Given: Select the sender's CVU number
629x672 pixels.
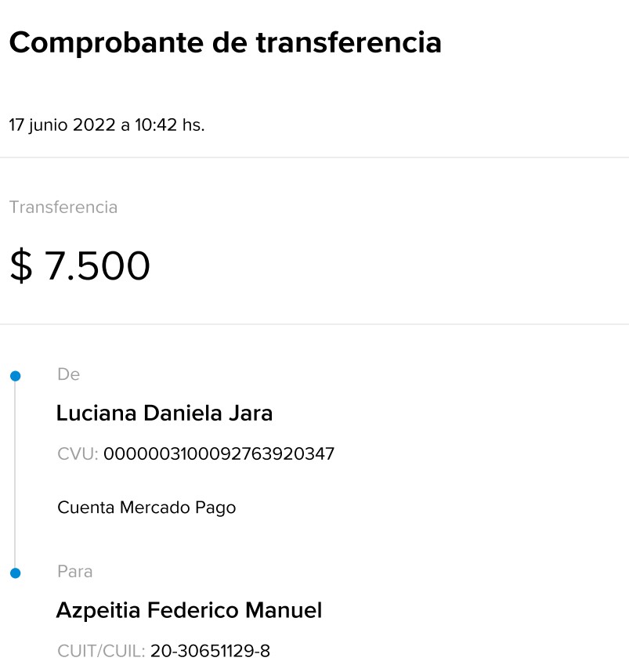Looking at the screenshot, I should [219, 453].
